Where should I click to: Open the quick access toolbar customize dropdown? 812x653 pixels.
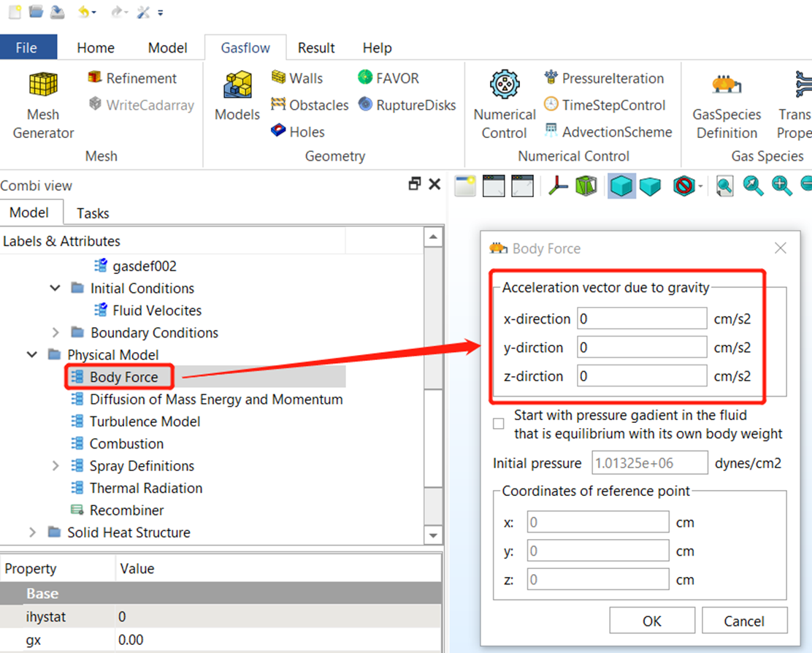(x=161, y=13)
